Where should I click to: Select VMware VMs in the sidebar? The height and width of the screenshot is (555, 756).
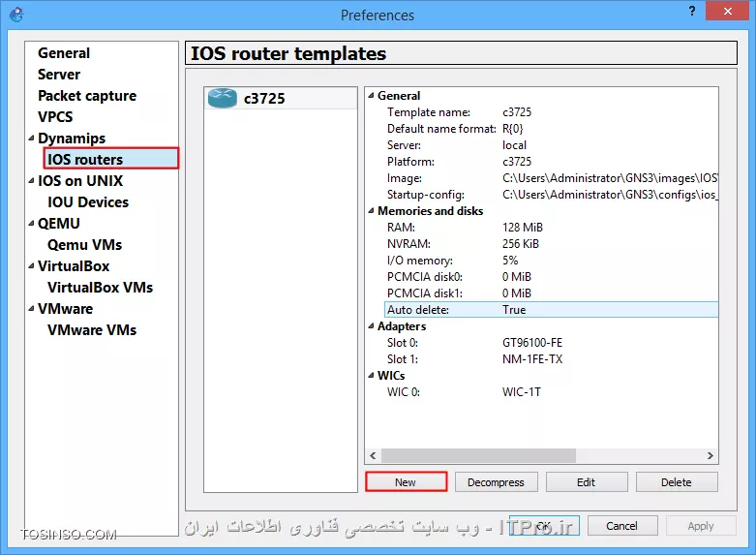[92, 329]
